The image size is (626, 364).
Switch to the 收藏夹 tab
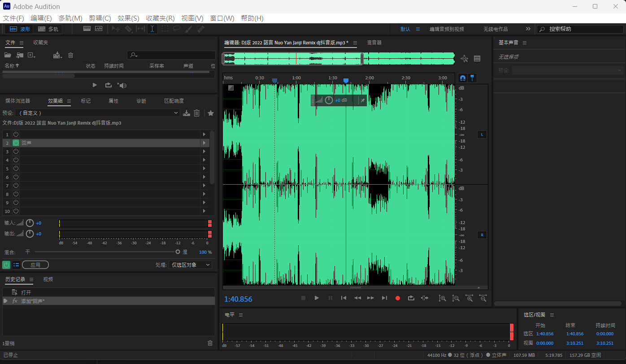40,43
